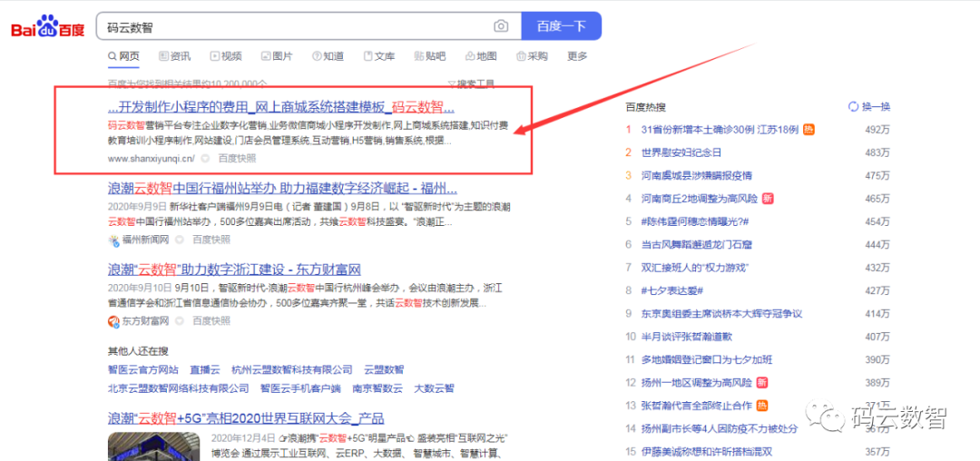Search related term 智医云官方网站
The image size is (980, 461).
[143, 370]
